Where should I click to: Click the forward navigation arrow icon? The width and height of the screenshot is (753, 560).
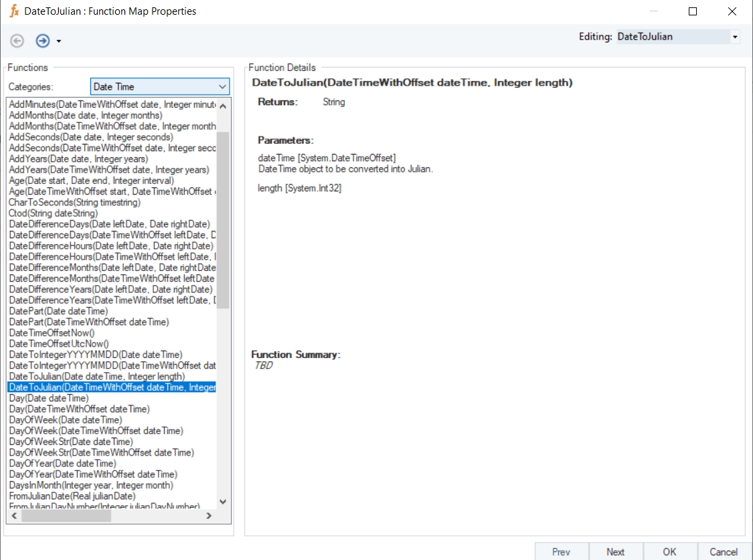pyautogui.click(x=43, y=41)
